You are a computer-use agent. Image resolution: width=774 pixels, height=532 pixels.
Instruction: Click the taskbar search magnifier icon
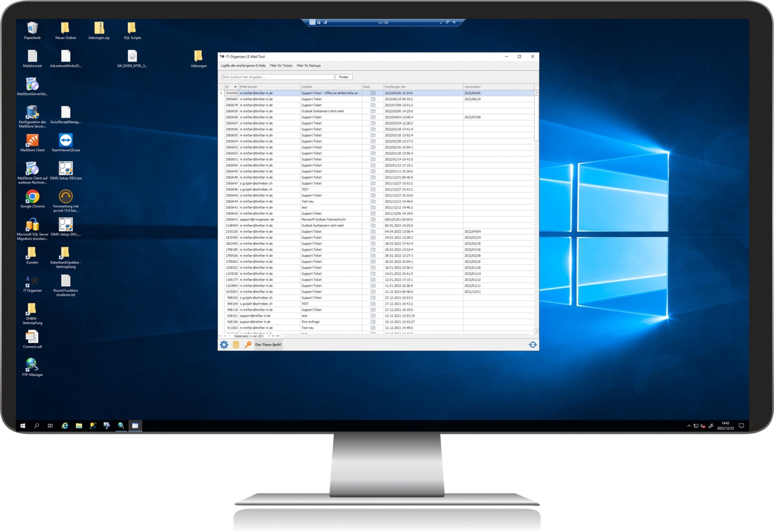[36, 426]
